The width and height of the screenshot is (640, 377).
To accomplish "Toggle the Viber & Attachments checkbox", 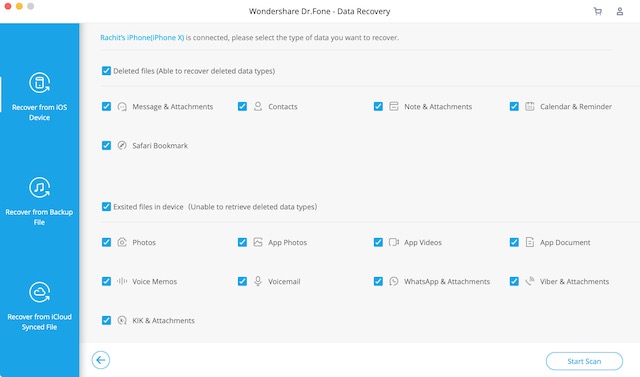I will [x=514, y=281].
